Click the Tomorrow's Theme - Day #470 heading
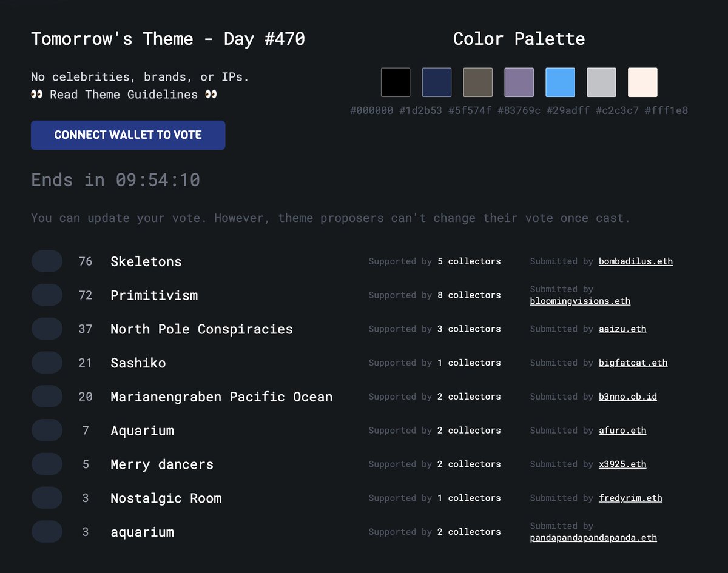Image resolution: width=728 pixels, height=573 pixels. tap(168, 39)
